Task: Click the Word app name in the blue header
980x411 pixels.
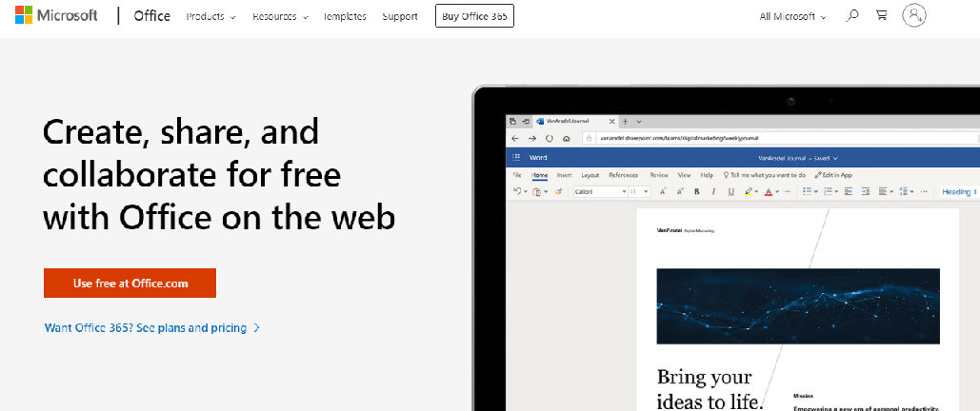Action: tap(538, 157)
